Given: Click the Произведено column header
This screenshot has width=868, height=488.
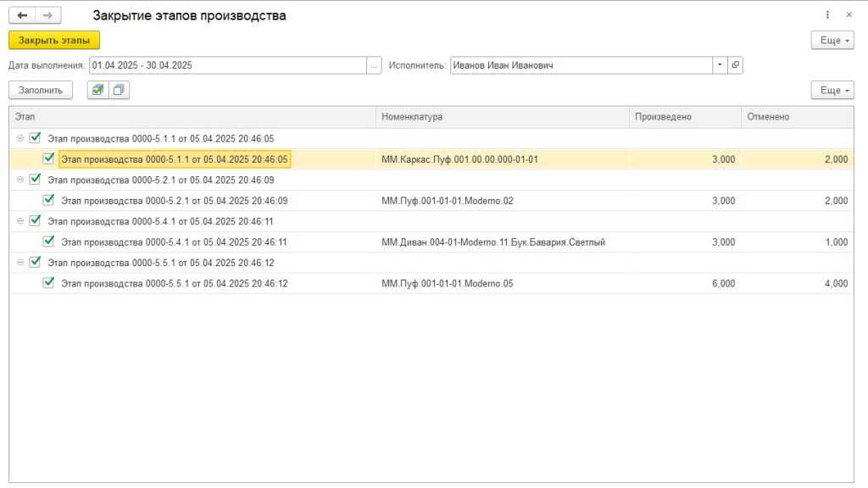Looking at the screenshot, I should (685, 117).
